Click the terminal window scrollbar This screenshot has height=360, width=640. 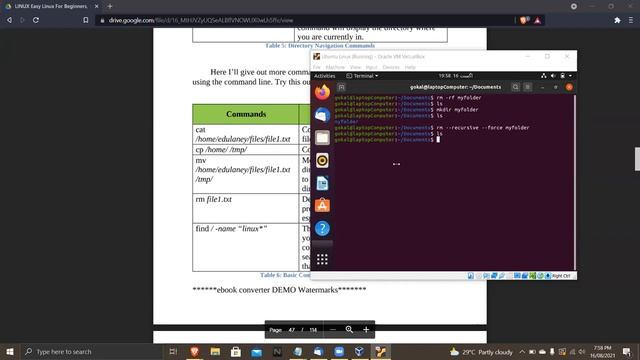click(575, 182)
